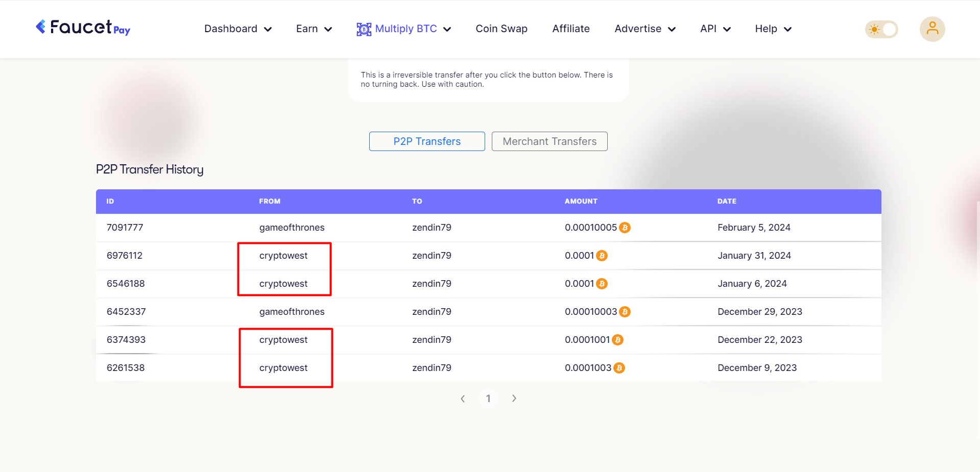Viewport: 980px width, 472px height.
Task: Click the irreversible transfer warning text
Action: pyautogui.click(x=487, y=80)
